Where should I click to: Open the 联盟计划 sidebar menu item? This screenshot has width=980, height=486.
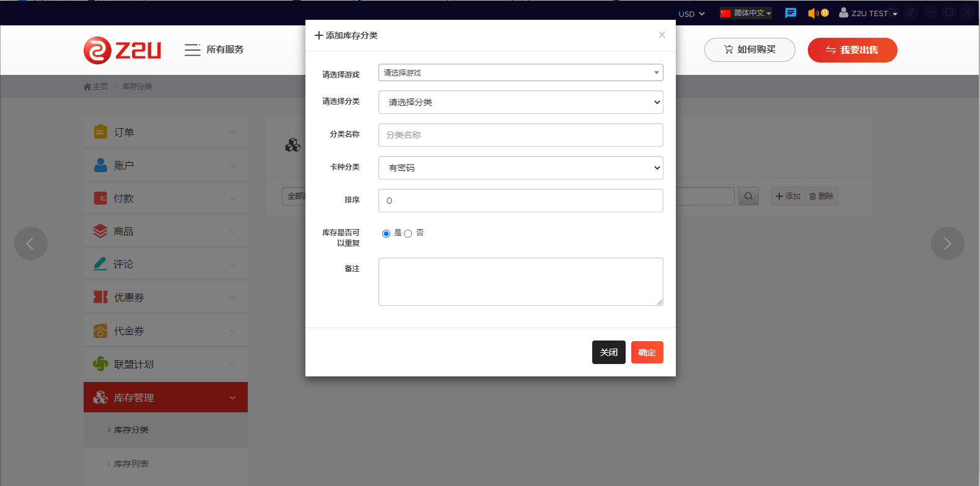[x=165, y=364]
